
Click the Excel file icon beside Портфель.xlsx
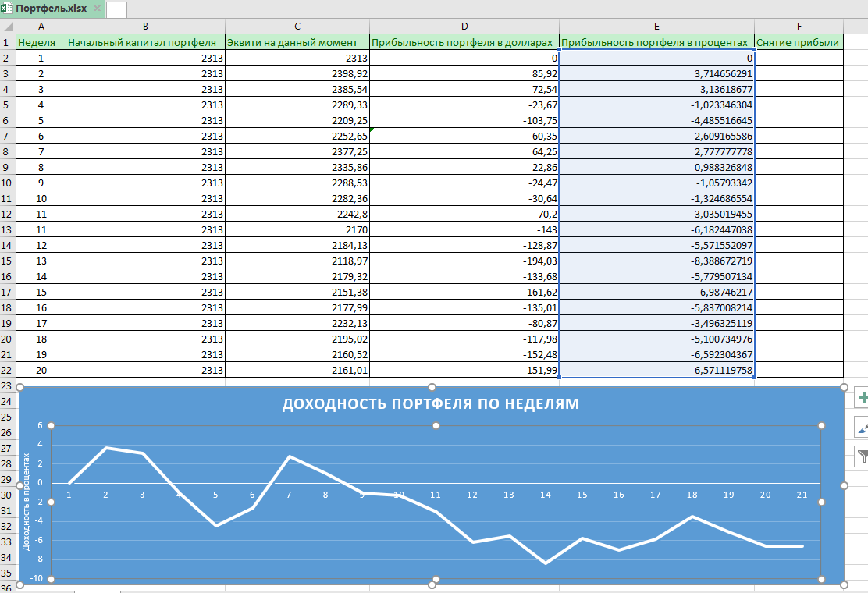pos(8,9)
